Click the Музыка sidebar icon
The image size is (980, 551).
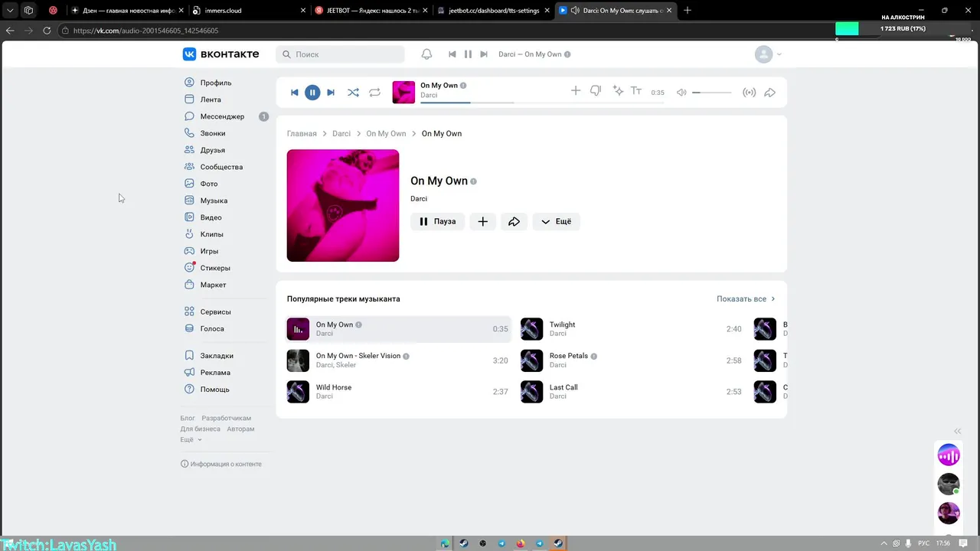tap(189, 201)
